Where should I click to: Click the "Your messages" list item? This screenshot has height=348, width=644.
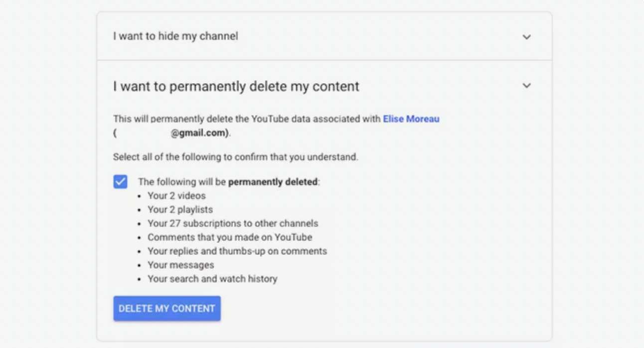[x=180, y=265]
